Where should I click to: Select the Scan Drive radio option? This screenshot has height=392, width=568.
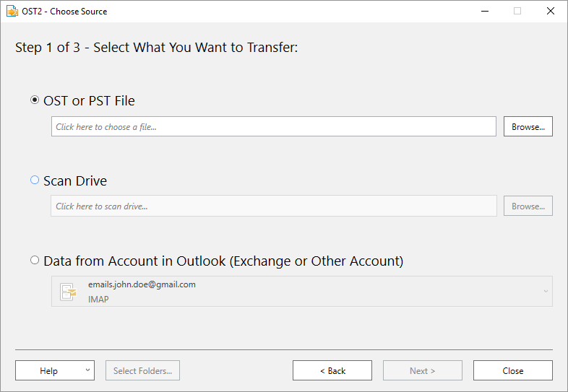click(x=35, y=180)
